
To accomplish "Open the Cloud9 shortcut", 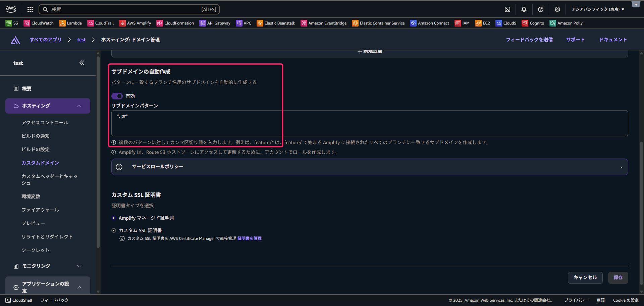I will point(506,23).
